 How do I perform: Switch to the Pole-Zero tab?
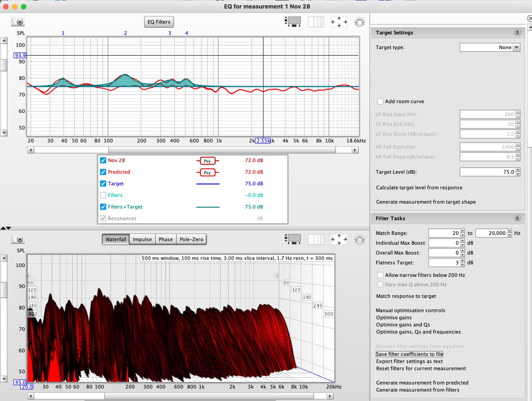pyautogui.click(x=191, y=239)
